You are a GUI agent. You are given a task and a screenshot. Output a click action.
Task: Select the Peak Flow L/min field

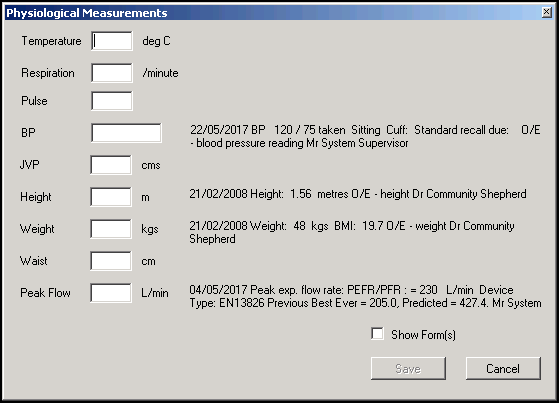pos(111,293)
